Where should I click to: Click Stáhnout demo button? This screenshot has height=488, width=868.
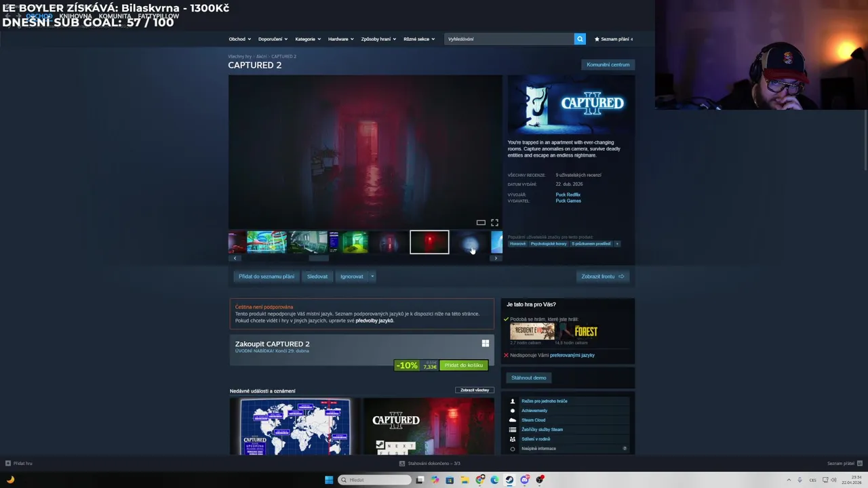click(529, 378)
